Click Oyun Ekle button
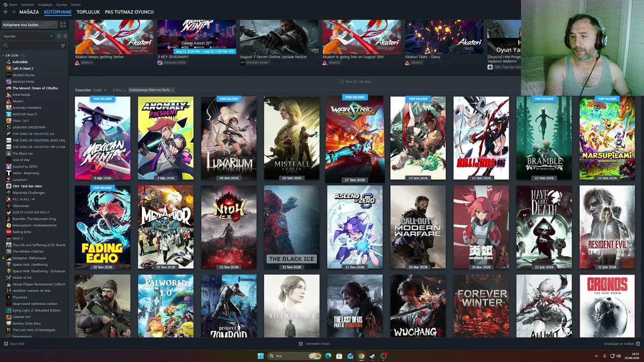644x362 pixels. click(x=14, y=344)
